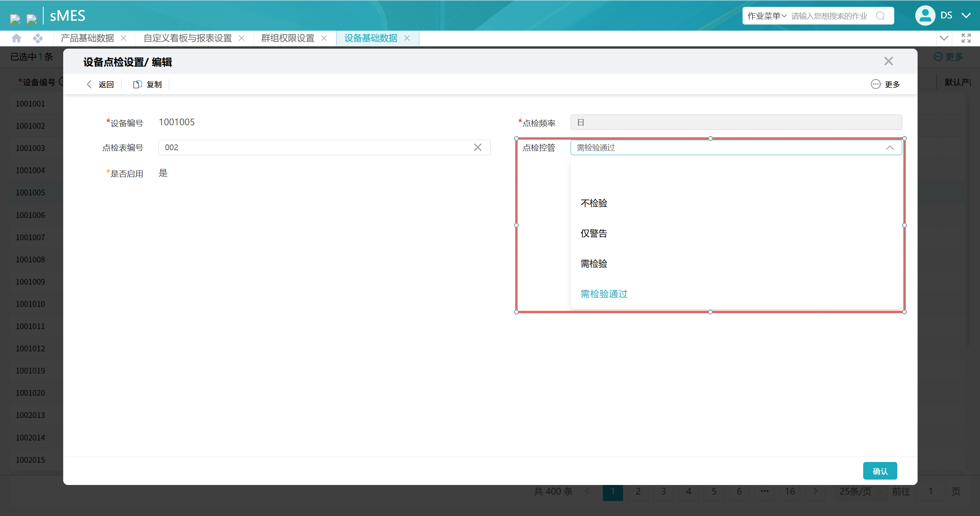Image resolution: width=980 pixels, height=516 pixels.
Task: Click the 点检频率 field
Action: [736, 123]
